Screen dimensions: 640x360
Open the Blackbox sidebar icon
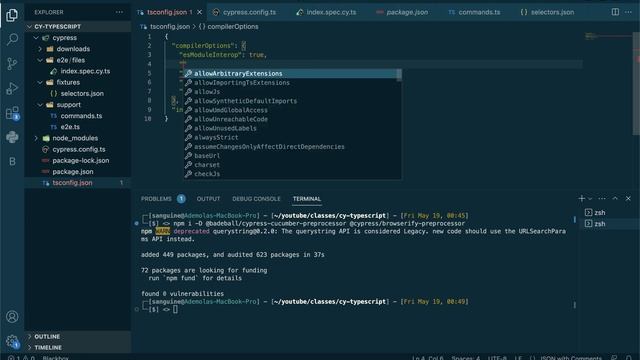[12, 161]
